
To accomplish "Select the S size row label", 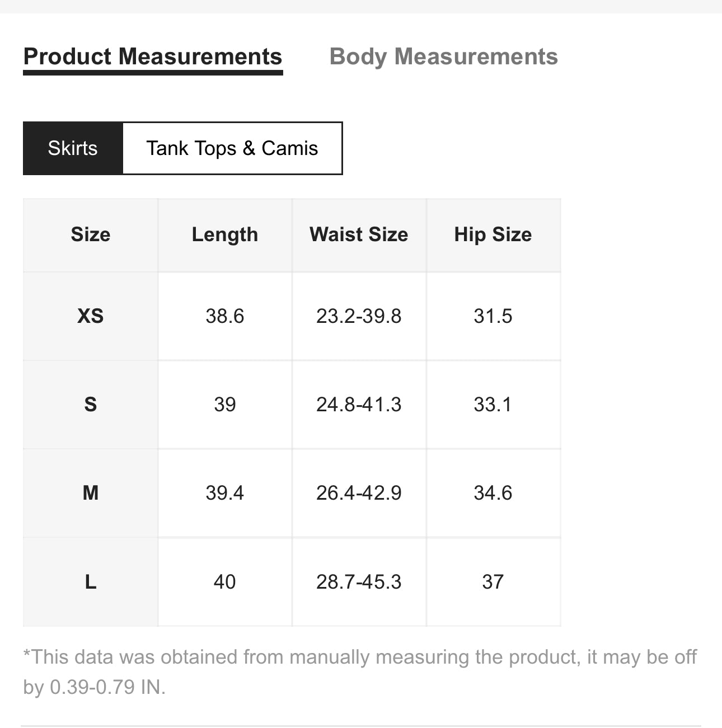I will pos(91,405).
